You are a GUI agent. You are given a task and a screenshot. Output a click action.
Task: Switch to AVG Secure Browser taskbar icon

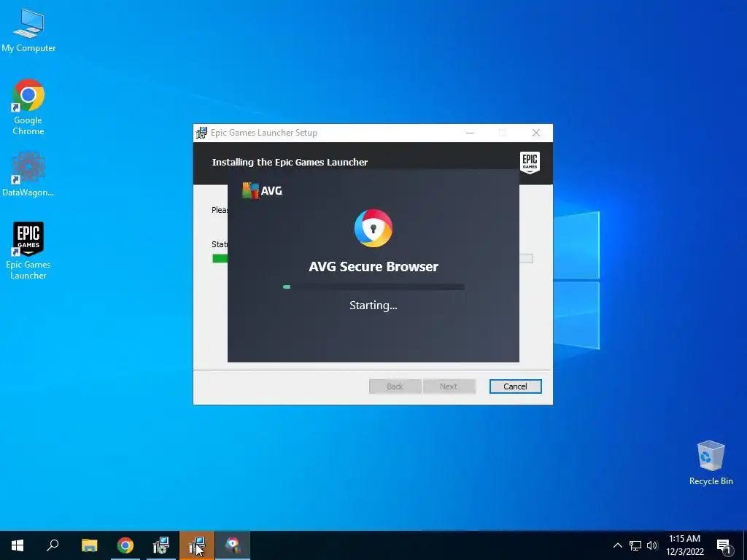click(x=233, y=545)
